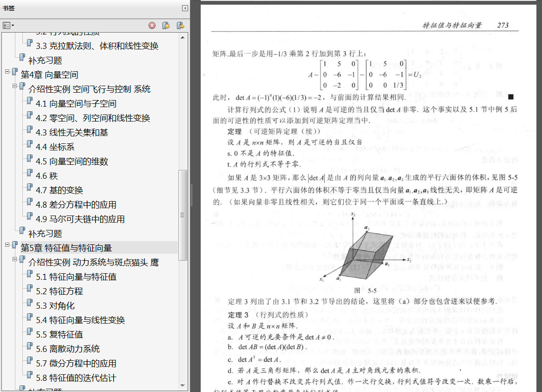
Task: Click the bookmarks scrollbar down arrow
Action: [x=183, y=385]
